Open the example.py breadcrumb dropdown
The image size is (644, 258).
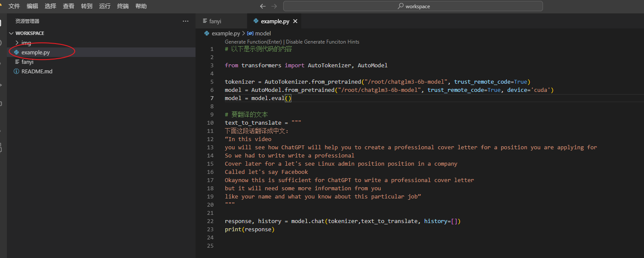click(x=225, y=33)
